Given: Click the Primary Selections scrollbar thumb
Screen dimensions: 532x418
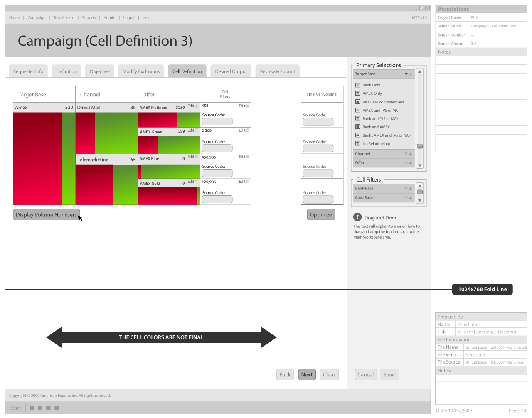Looking at the screenshot, I should click(x=420, y=146).
